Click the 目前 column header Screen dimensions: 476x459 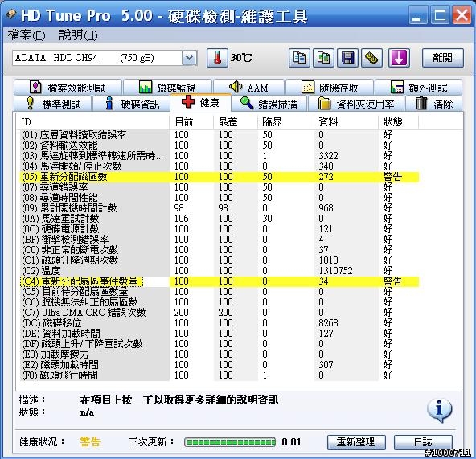(x=191, y=122)
